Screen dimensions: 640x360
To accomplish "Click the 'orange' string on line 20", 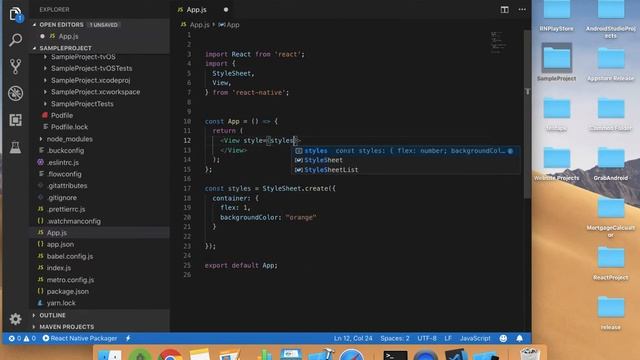I will 301,218.
